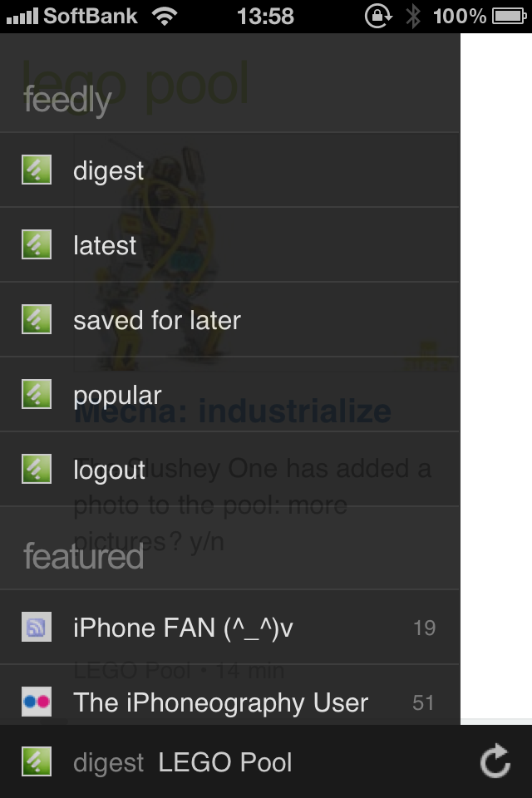Tap the feedly icon beside digest

[x=36, y=170]
